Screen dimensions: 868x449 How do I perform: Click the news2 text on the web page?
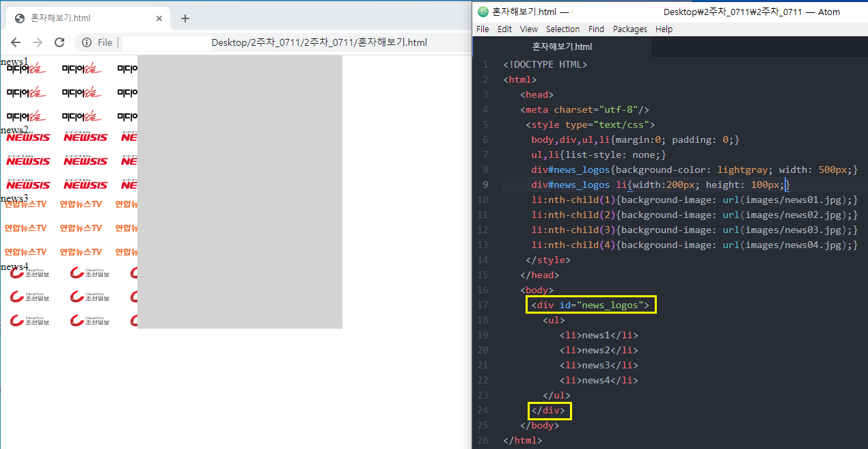click(x=14, y=130)
